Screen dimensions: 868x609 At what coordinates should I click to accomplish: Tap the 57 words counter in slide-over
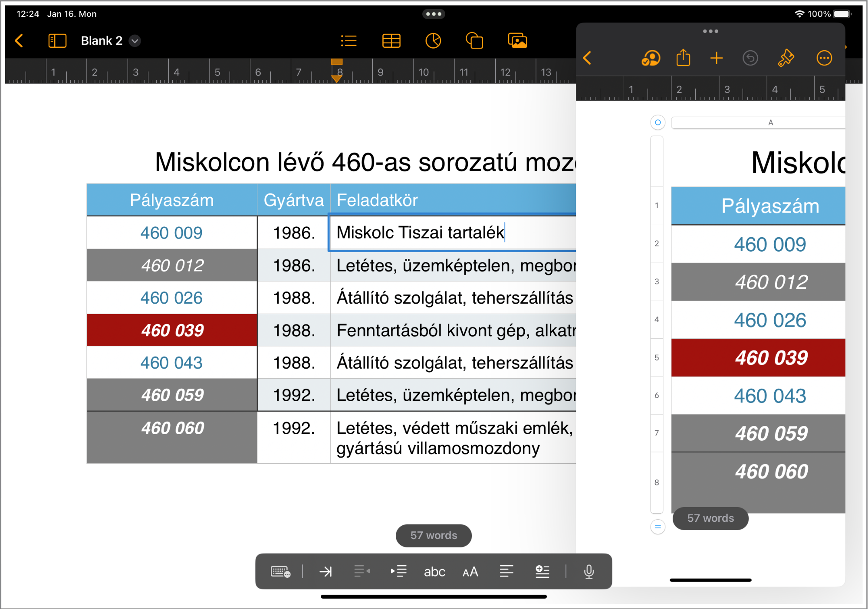coord(710,518)
